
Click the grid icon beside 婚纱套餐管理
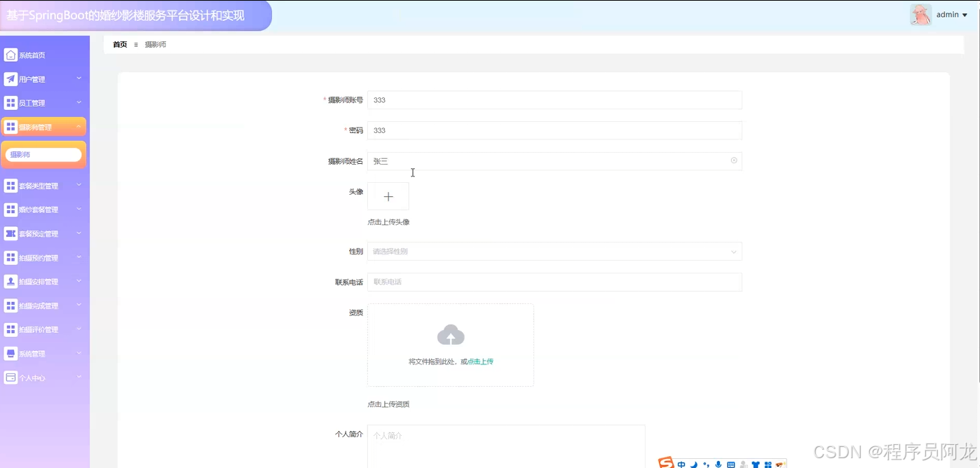point(11,209)
